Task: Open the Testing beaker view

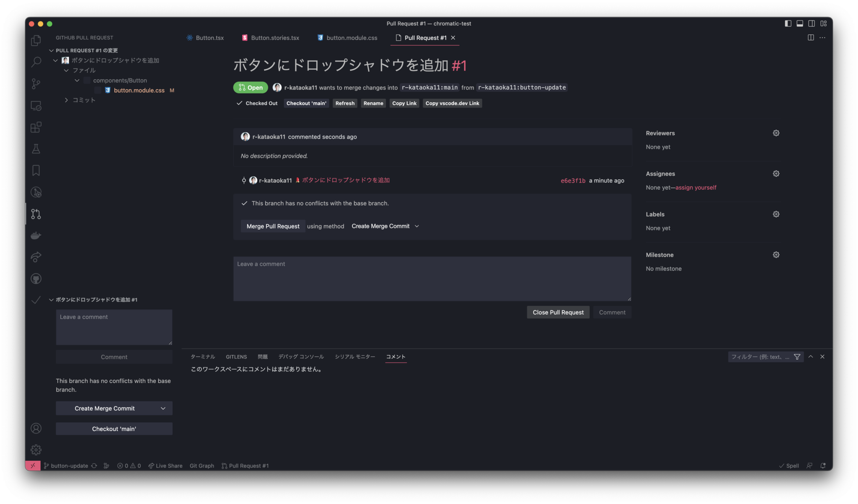Action: point(36,148)
